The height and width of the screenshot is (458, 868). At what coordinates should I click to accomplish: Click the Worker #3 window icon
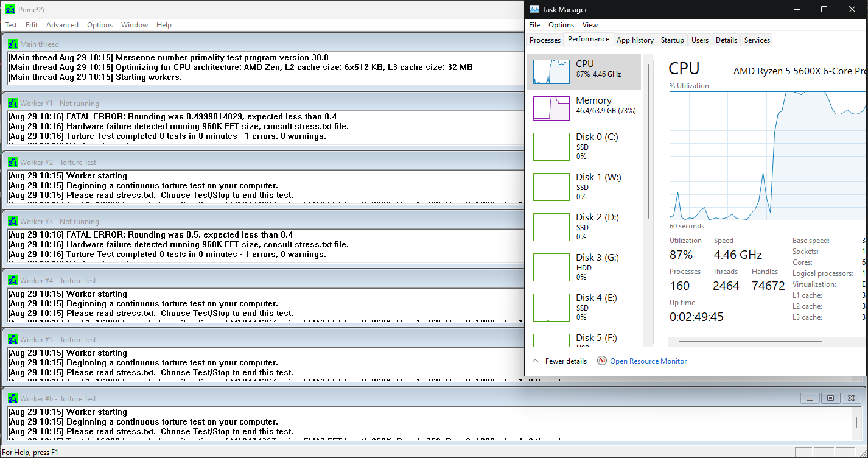[13, 221]
